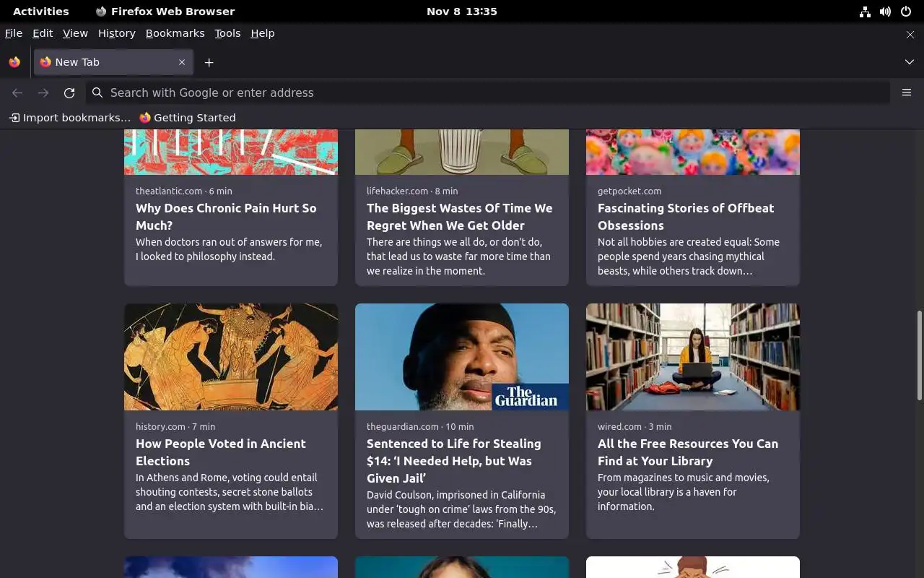
Task: Open 'All the Free Resources' library article
Action: (x=688, y=452)
